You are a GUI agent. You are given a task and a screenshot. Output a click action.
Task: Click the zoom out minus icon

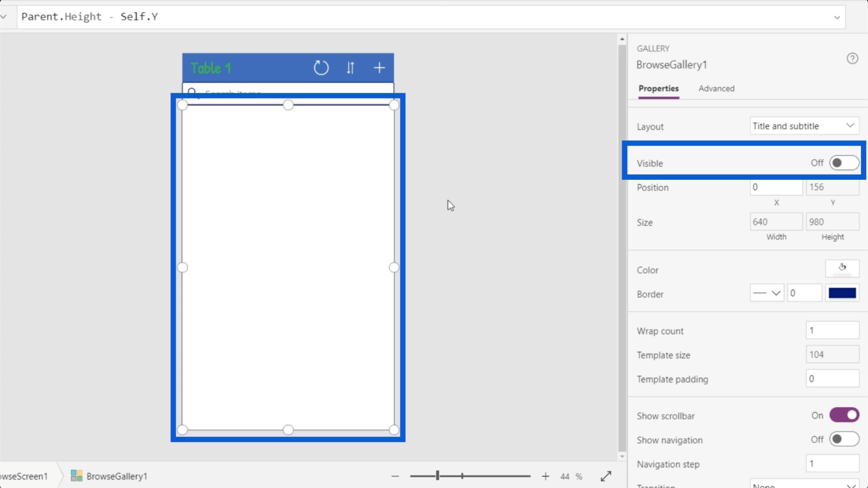click(x=395, y=476)
